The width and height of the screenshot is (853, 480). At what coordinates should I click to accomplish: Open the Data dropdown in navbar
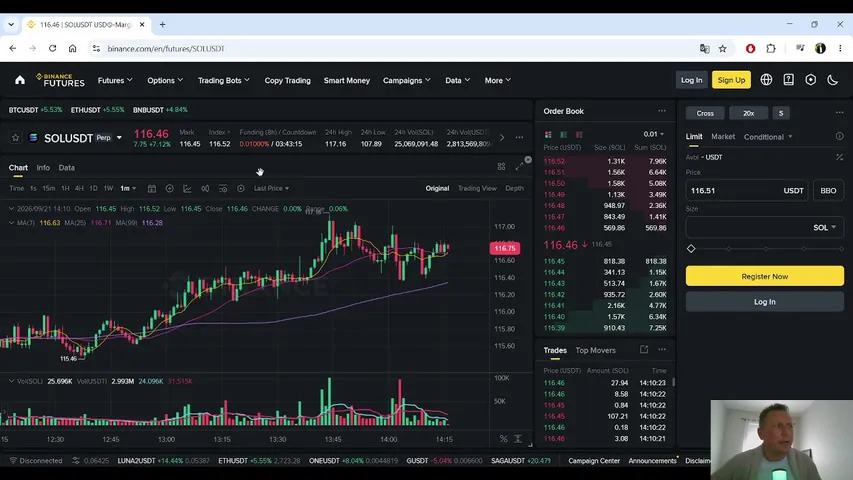point(458,80)
